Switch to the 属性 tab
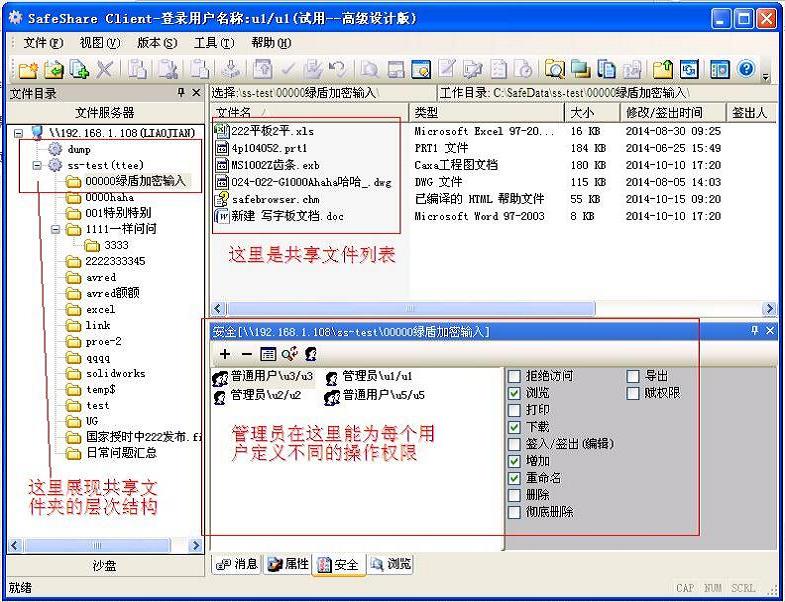 click(288, 564)
